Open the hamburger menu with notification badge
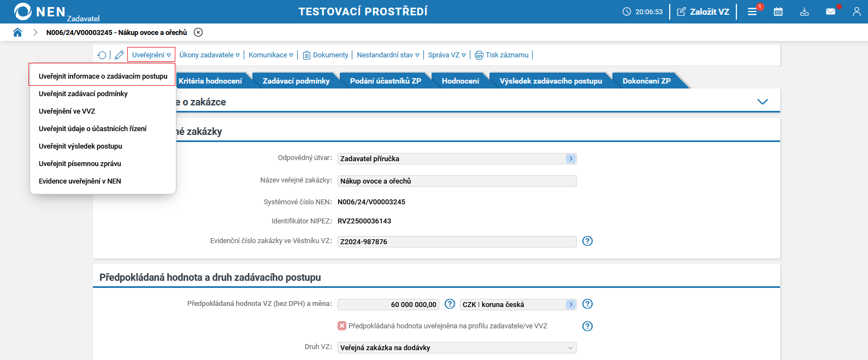Image resolution: width=868 pixels, height=360 pixels. tap(752, 11)
